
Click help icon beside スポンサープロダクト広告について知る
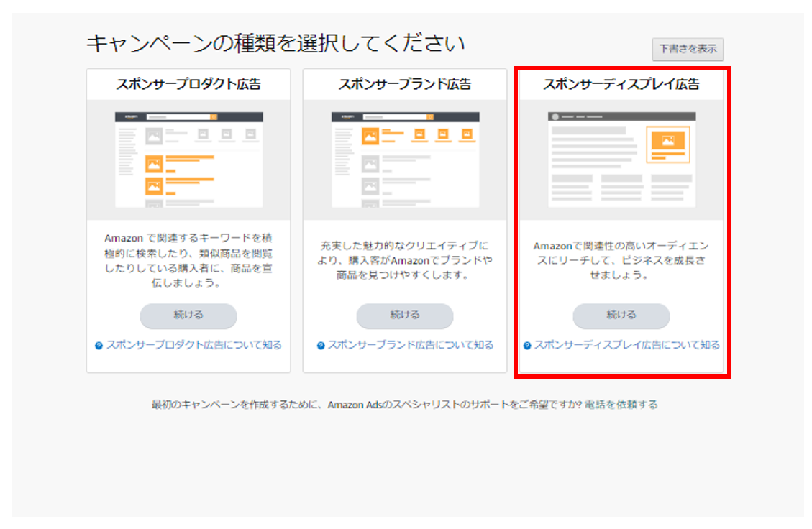(99, 346)
